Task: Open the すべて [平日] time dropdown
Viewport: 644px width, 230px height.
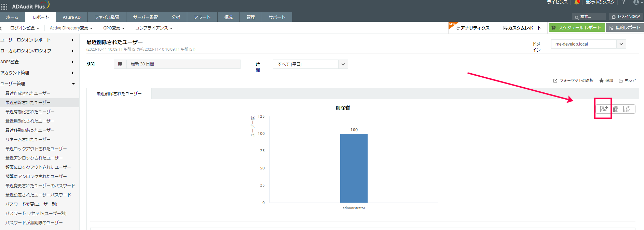Action: (x=343, y=64)
